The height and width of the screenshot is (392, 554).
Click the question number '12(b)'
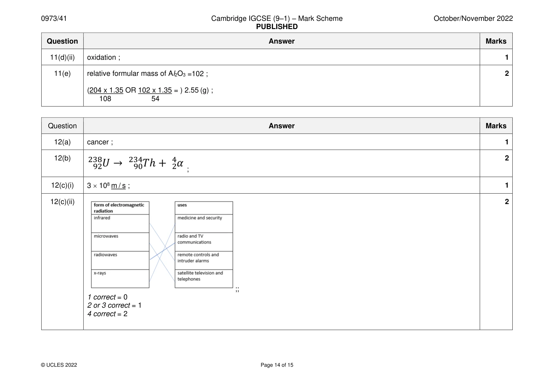[x=62, y=158]
